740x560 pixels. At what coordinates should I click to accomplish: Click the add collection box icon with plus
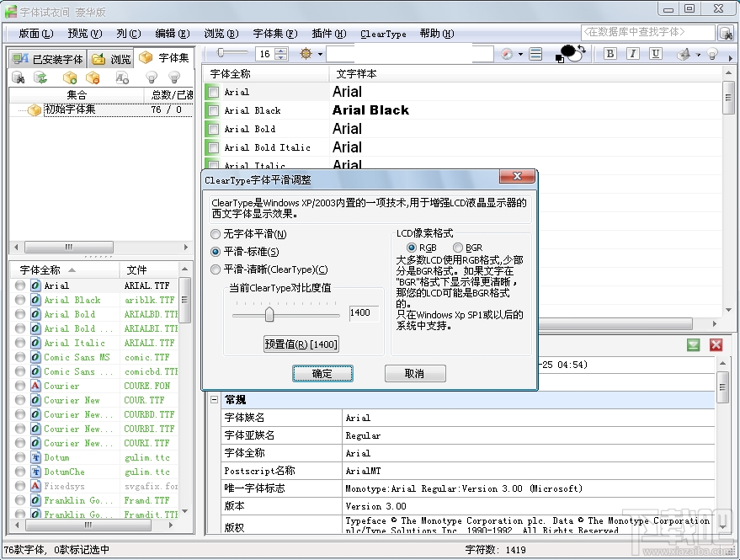pyautogui.click(x=70, y=77)
